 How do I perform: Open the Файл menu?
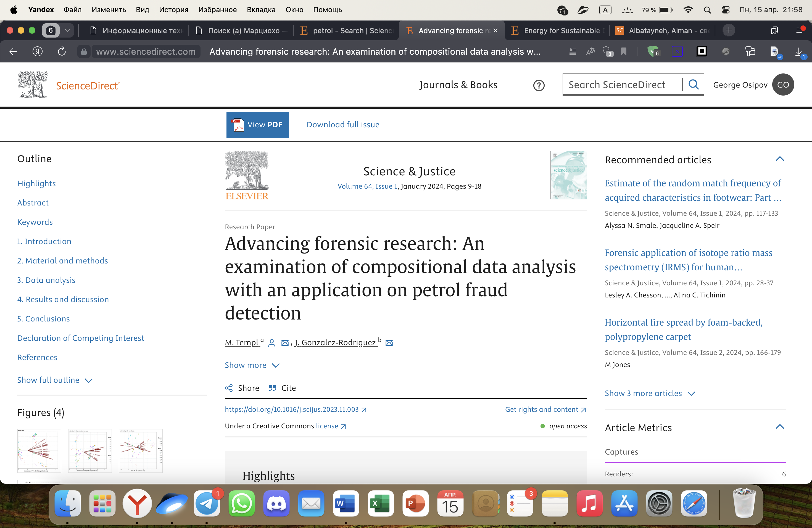(x=72, y=10)
